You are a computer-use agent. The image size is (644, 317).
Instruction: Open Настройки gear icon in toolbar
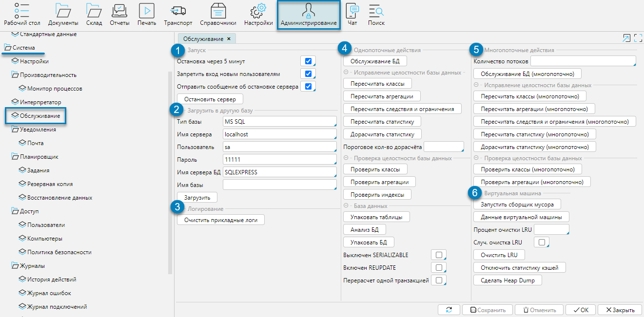tap(258, 10)
